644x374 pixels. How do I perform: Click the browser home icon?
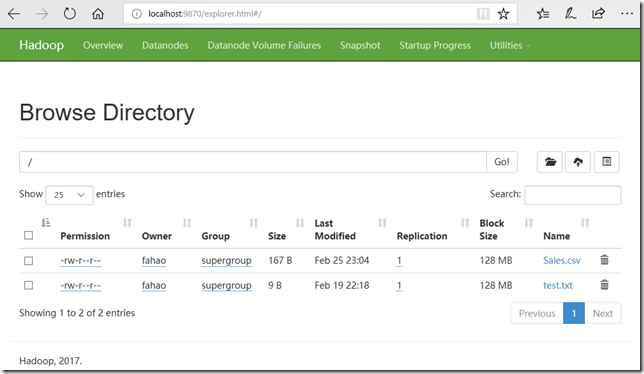tap(98, 14)
